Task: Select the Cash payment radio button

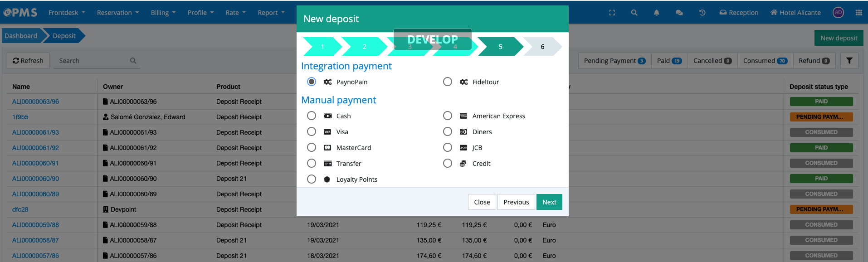Action: (312, 116)
